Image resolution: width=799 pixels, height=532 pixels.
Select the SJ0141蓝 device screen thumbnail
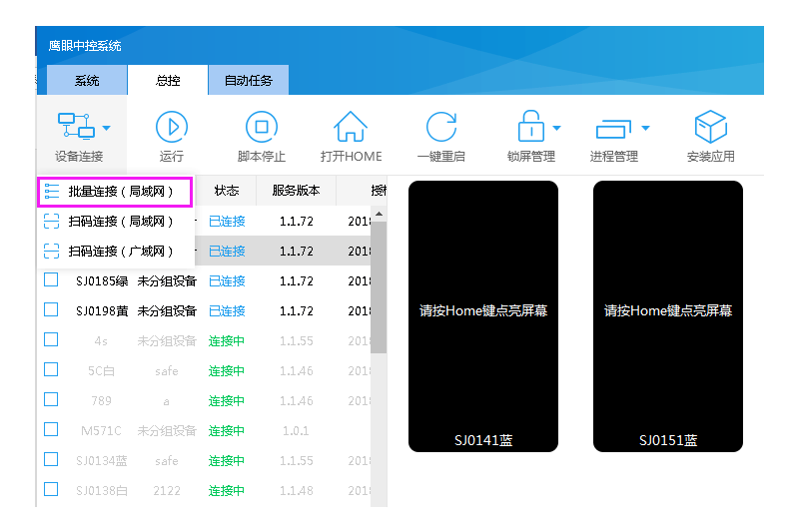tap(483, 316)
